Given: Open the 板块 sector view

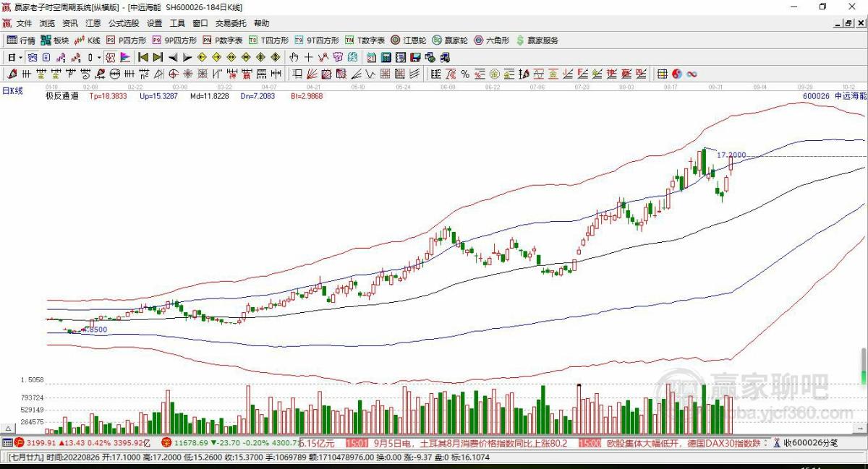Looking at the screenshot, I should (55, 40).
